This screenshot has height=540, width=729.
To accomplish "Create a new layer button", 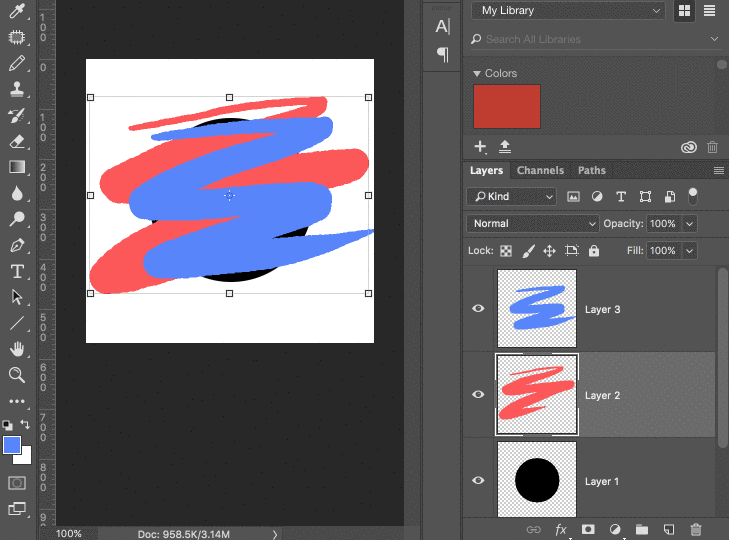I will 669,529.
